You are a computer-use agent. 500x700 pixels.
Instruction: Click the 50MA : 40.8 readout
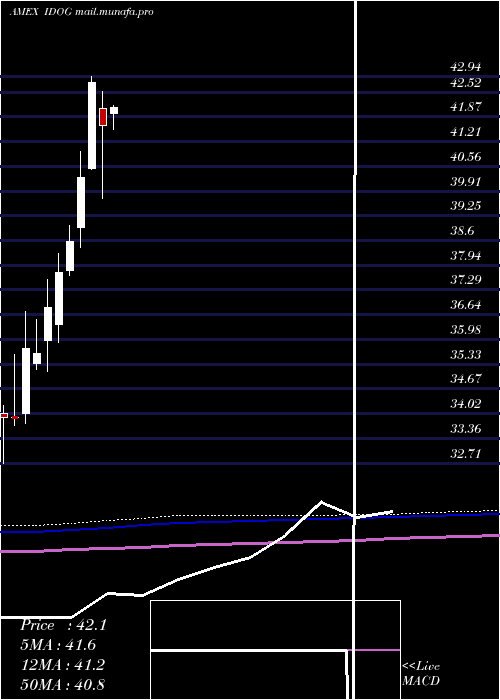click(x=63, y=684)
